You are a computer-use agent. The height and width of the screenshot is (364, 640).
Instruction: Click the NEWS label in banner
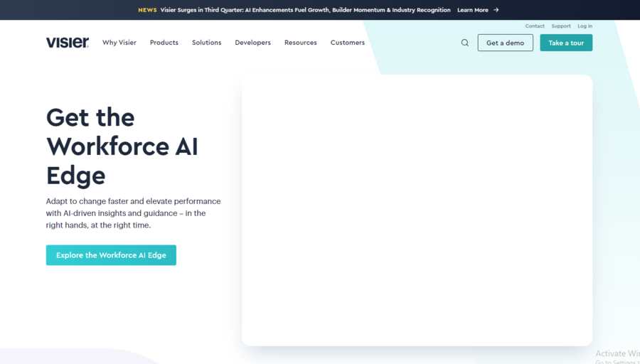[147, 10]
